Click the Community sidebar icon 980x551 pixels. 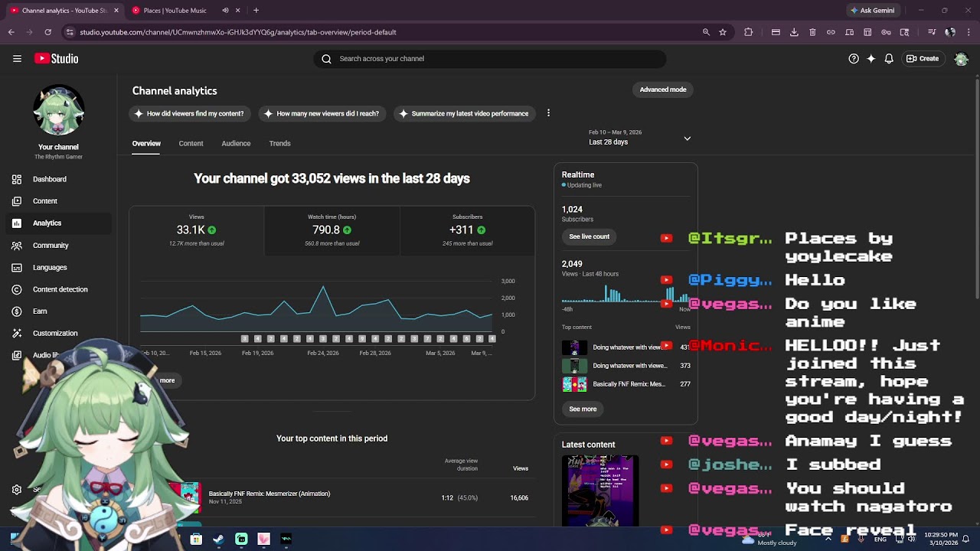tap(17, 246)
